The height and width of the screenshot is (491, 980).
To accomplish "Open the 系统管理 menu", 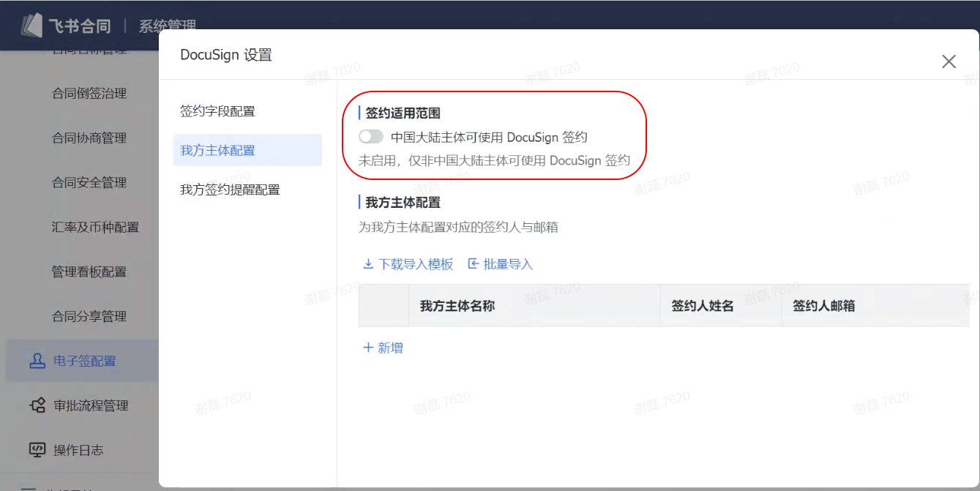I will [x=167, y=26].
